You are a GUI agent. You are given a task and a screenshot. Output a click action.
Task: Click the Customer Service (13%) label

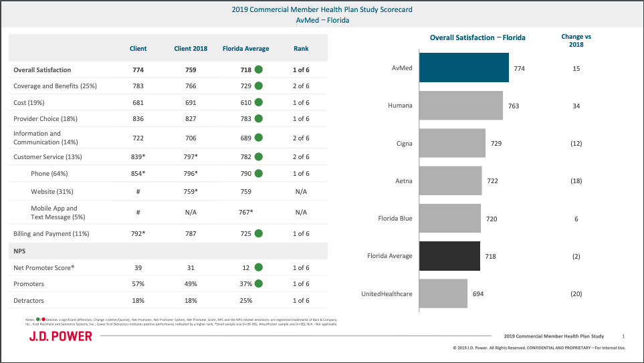tap(47, 156)
